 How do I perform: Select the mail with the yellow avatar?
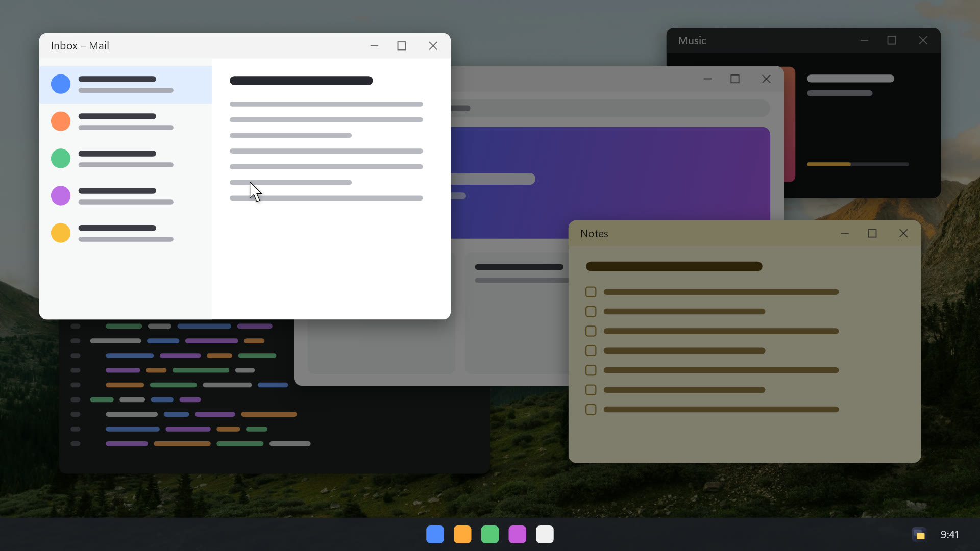pyautogui.click(x=126, y=234)
